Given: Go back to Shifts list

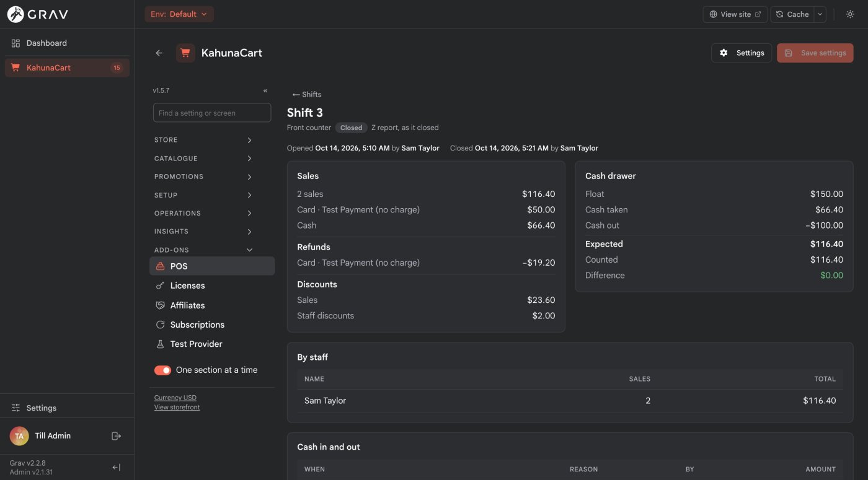Looking at the screenshot, I should pyautogui.click(x=307, y=94).
